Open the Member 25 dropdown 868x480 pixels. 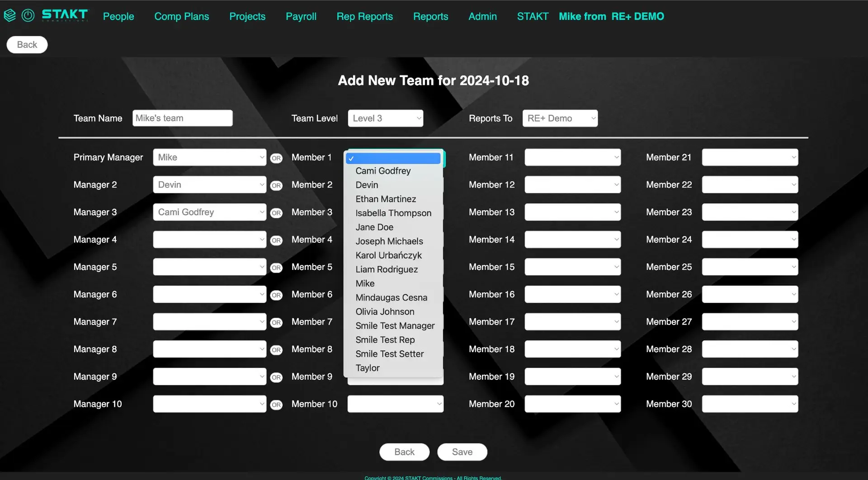(750, 267)
